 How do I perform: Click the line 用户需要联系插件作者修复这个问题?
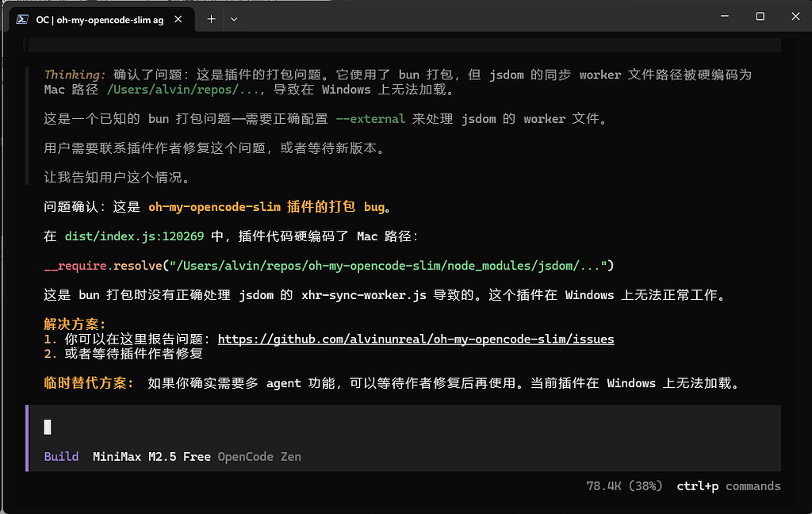(x=216, y=148)
